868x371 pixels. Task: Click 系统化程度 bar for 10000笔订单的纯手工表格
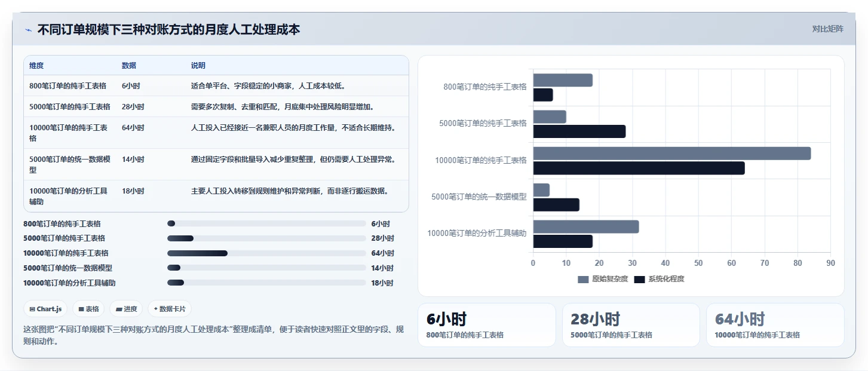pyautogui.click(x=639, y=168)
